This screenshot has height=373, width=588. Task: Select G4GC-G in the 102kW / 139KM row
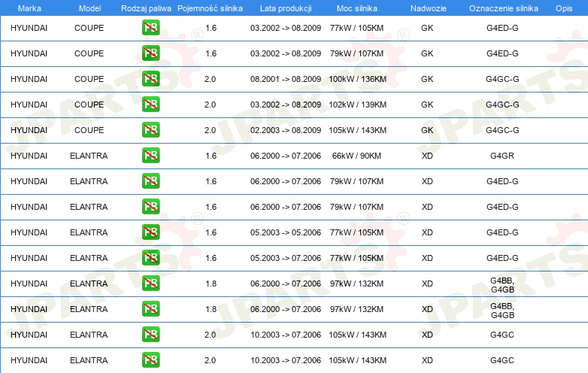(502, 105)
